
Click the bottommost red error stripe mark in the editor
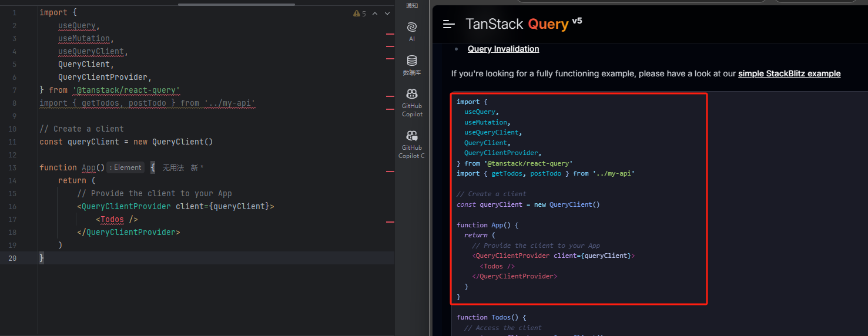coord(390,222)
